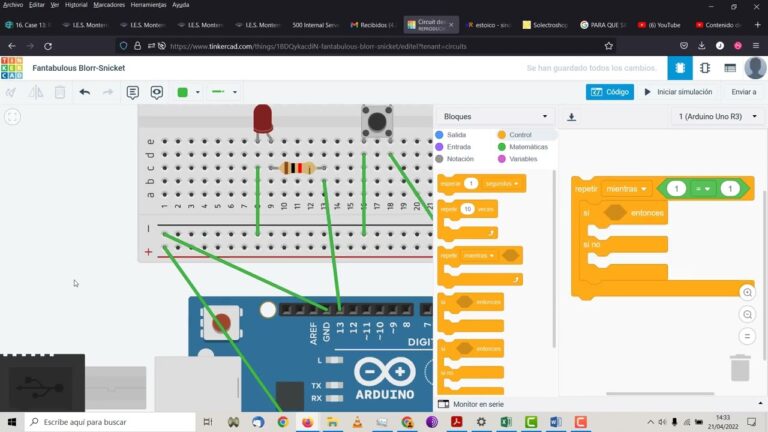Viewport: 768px width, 432px height.
Task: Open the segundos unit dropdown in palette
Action: click(501, 184)
